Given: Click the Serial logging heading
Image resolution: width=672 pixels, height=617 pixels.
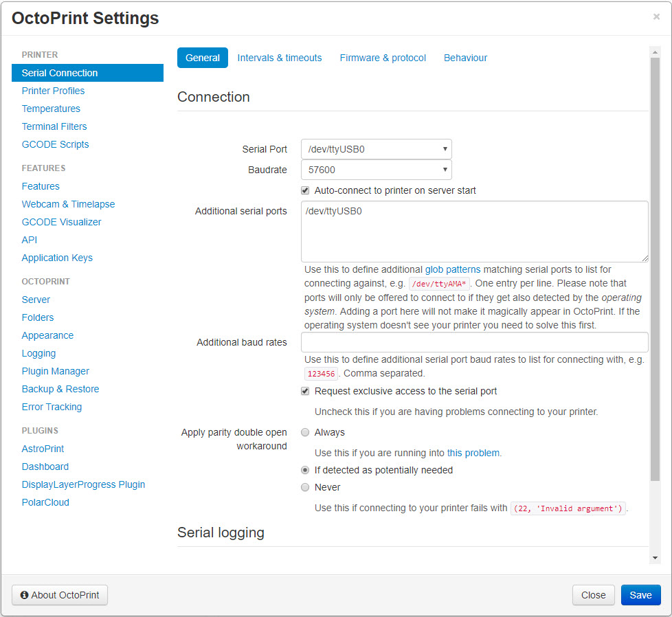Looking at the screenshot, I should tap(221, 532).
